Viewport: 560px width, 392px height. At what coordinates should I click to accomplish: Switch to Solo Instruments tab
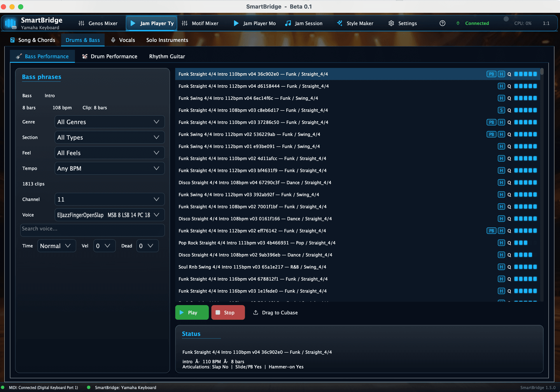pyautogui.click(x=167, y=40)
